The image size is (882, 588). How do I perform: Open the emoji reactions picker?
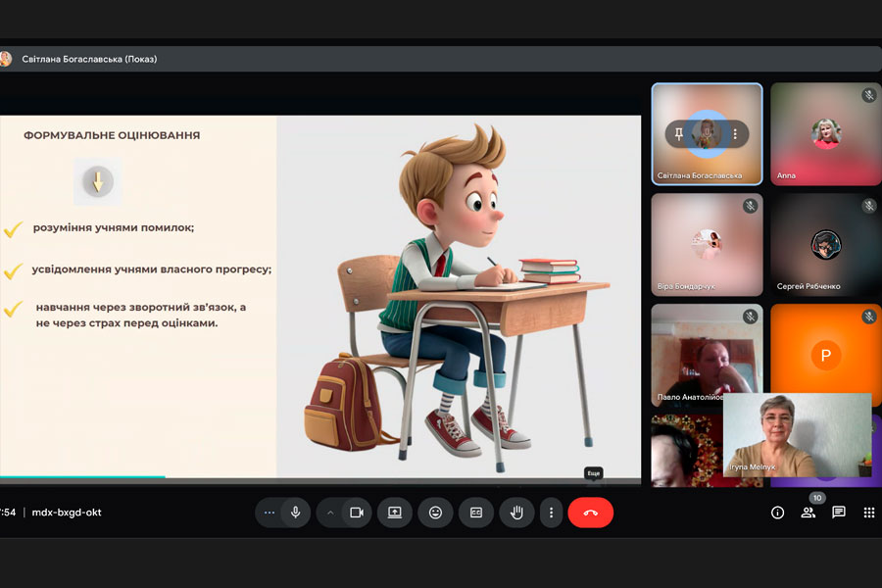[435, 513]
